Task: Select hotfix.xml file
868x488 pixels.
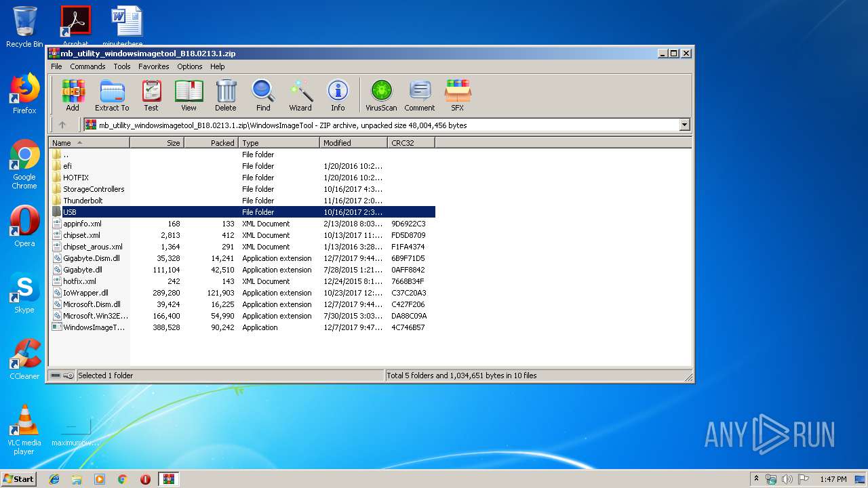Action: pyautogui.click(x=242, y=281)
